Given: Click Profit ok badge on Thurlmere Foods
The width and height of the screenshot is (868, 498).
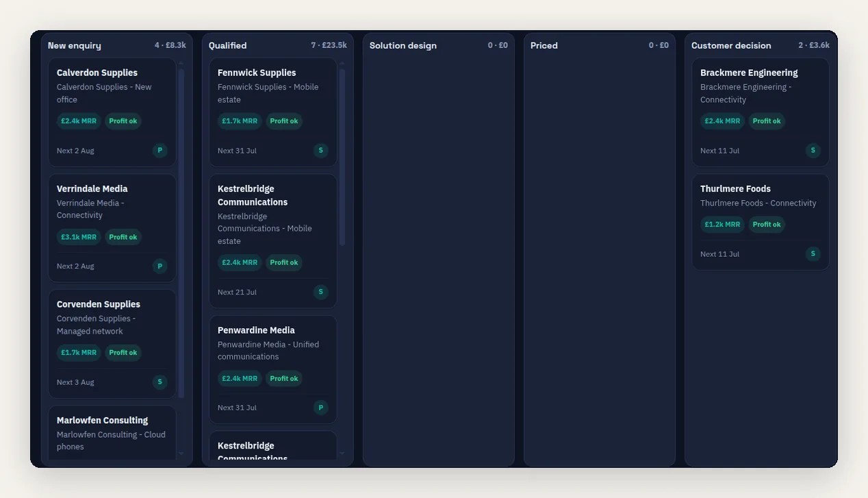Looking at the screenshot, I should click(x=767, y=225).
